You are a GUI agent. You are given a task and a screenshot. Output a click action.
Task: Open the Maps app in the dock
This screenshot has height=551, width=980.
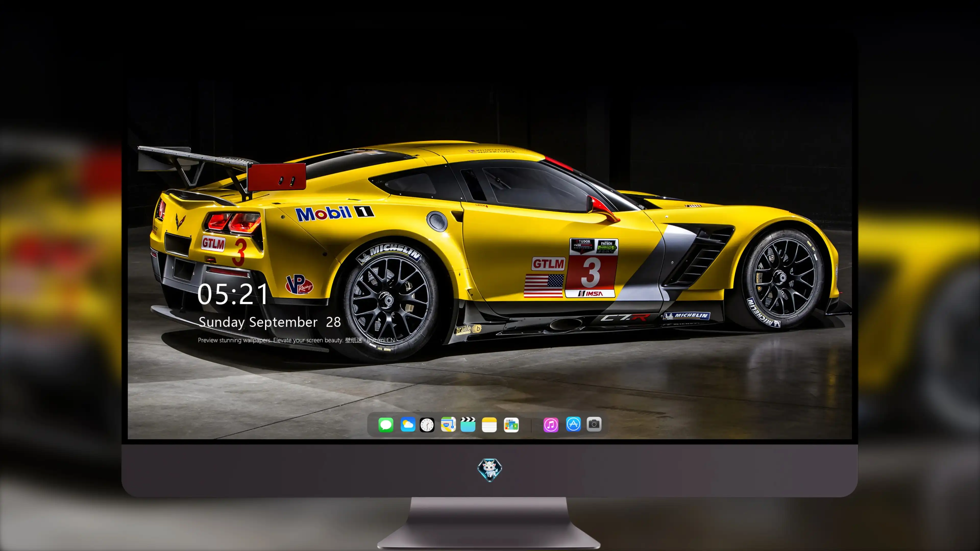click(x=448, y=424)
